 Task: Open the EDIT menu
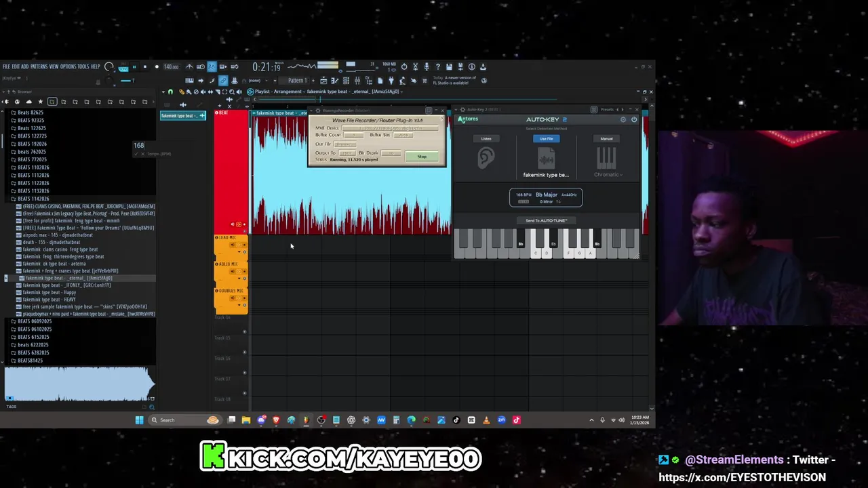pos(16,66)
